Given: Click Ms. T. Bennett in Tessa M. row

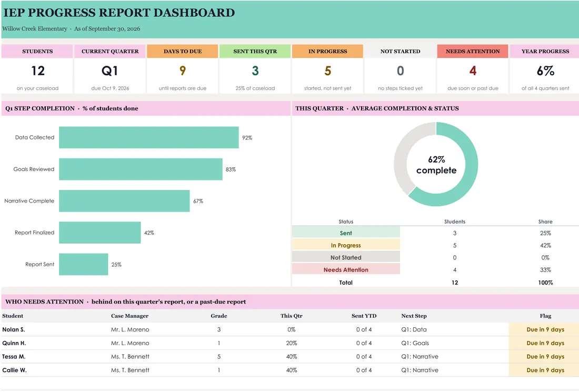Looking at the screenshot, I should coord(130,357).
